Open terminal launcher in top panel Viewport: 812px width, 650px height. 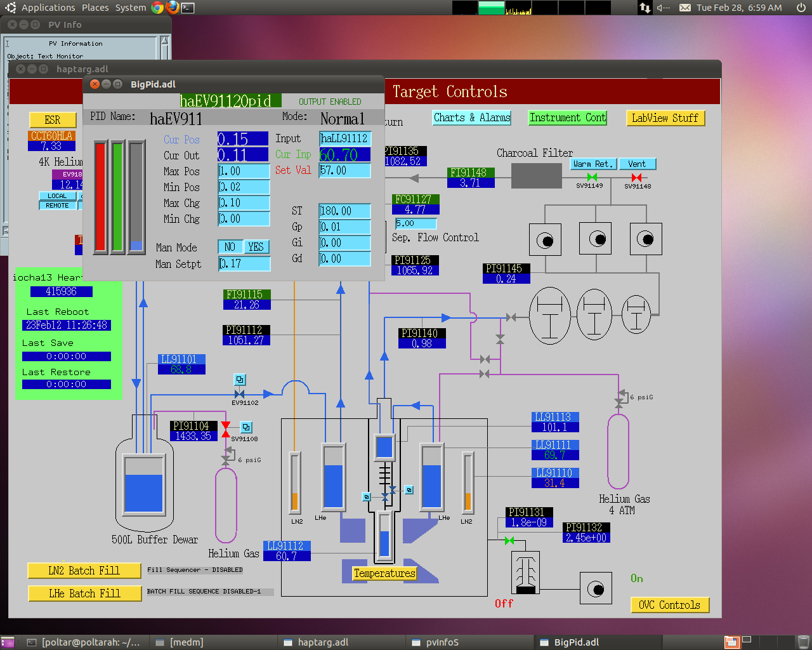coord(188,8)
